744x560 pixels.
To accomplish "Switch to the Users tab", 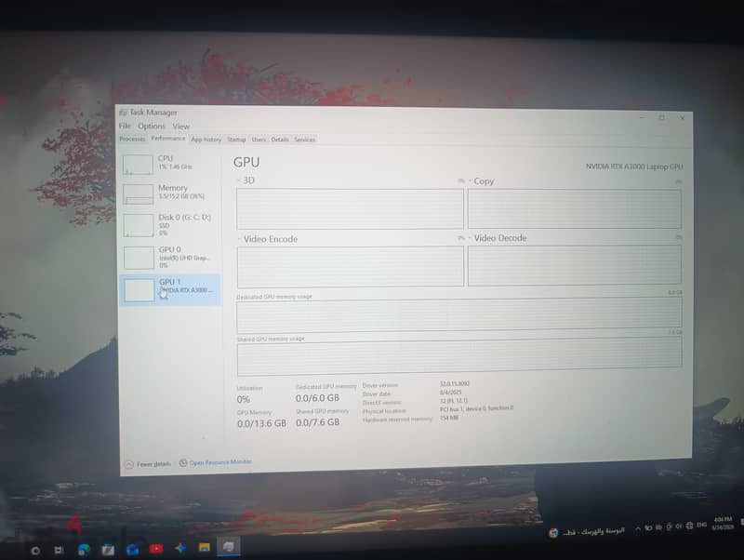I will tap(259, 140).
